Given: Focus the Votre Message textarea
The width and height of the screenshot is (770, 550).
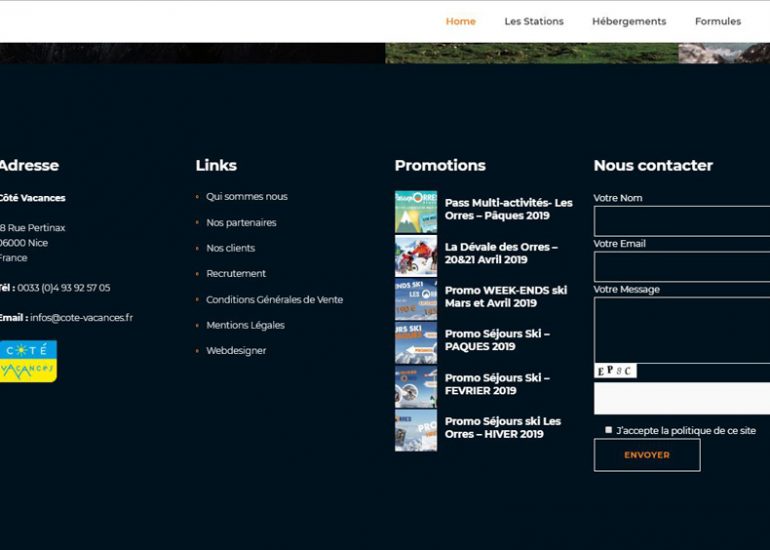Looking at the screenshot, I should (682, 330).
